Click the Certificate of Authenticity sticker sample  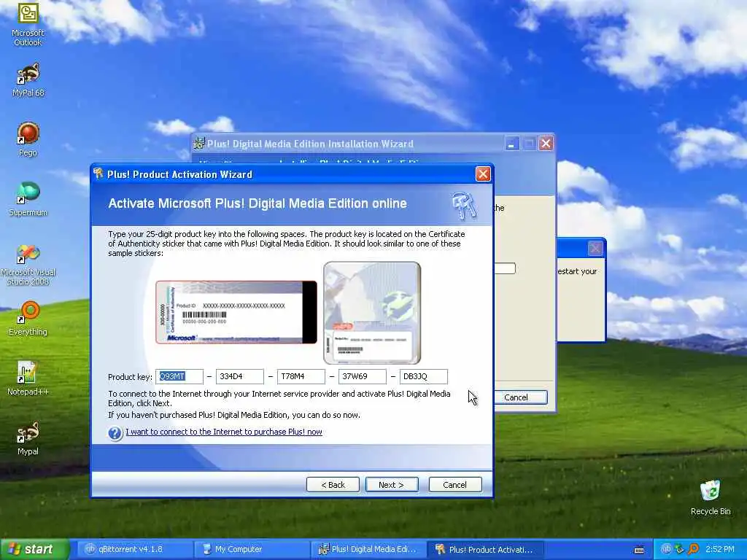tap(236, 312)
